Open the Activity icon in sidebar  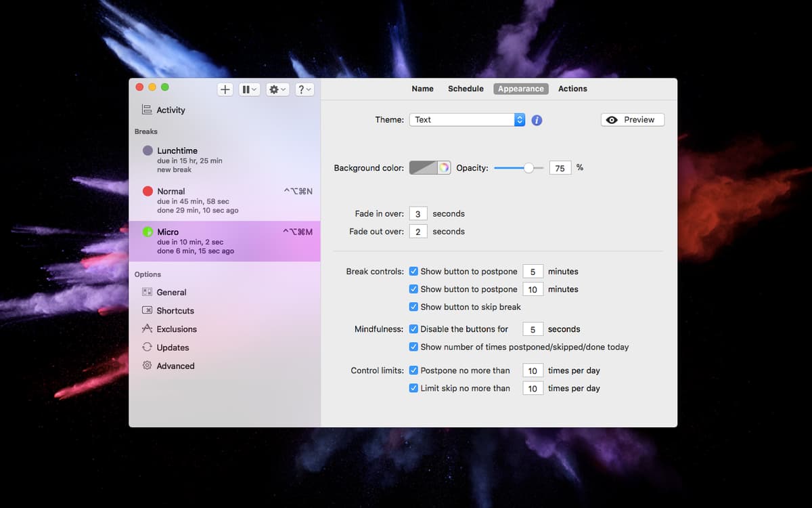[x=147, y=110]
